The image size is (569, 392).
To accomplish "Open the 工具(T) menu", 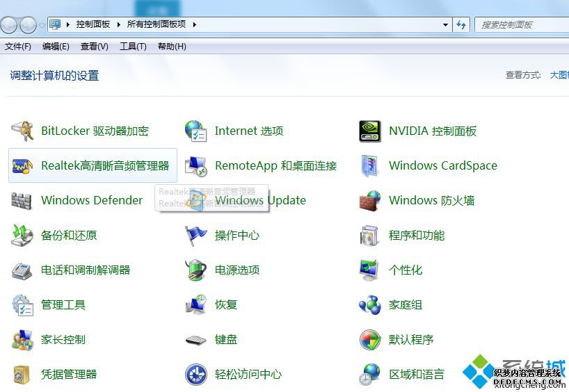I will pyautogui.click(x=133, y=47).
